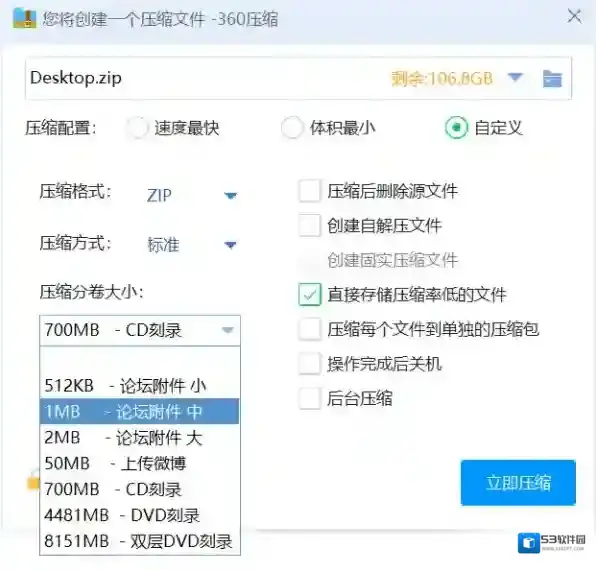Screen dimensions: 596x570
Task: Close the 360压缩 dialog window
Action: pyautogui.click(x=574, y=16)
